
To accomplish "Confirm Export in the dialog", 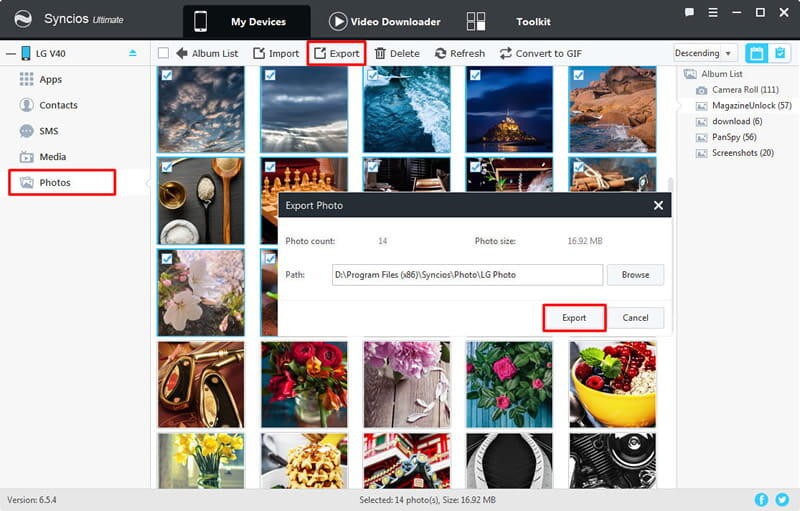I will (x=574, y=318).
